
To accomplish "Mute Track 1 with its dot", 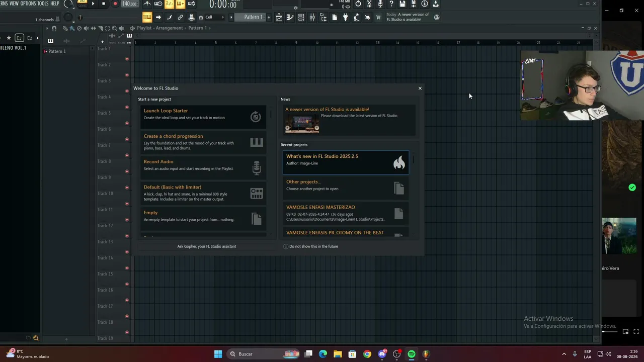I will pos(127,59).
